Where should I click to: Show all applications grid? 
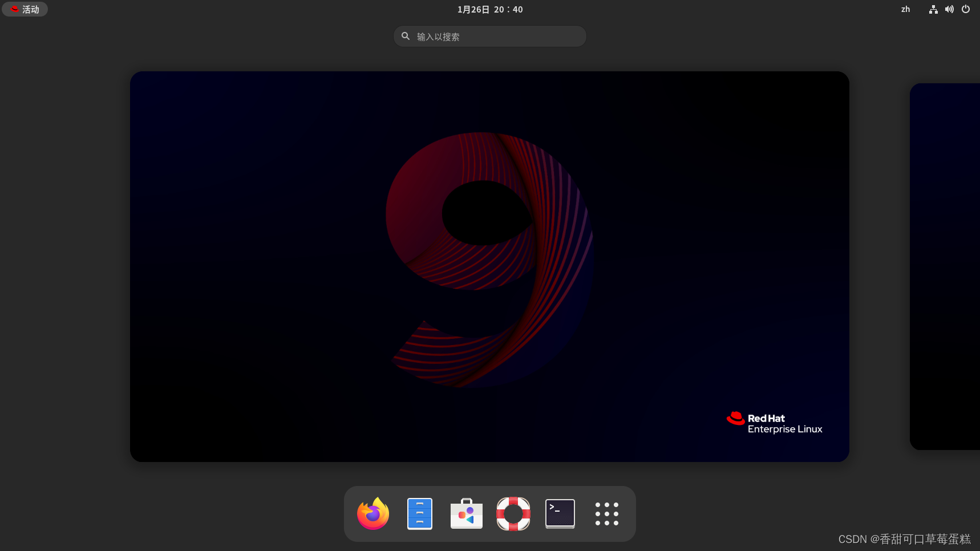coord(607,514)
